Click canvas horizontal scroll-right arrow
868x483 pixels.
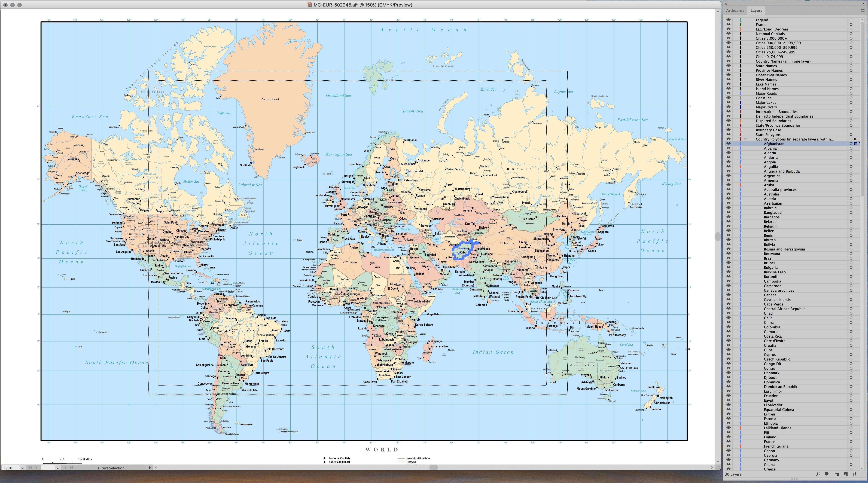point(712,467)
